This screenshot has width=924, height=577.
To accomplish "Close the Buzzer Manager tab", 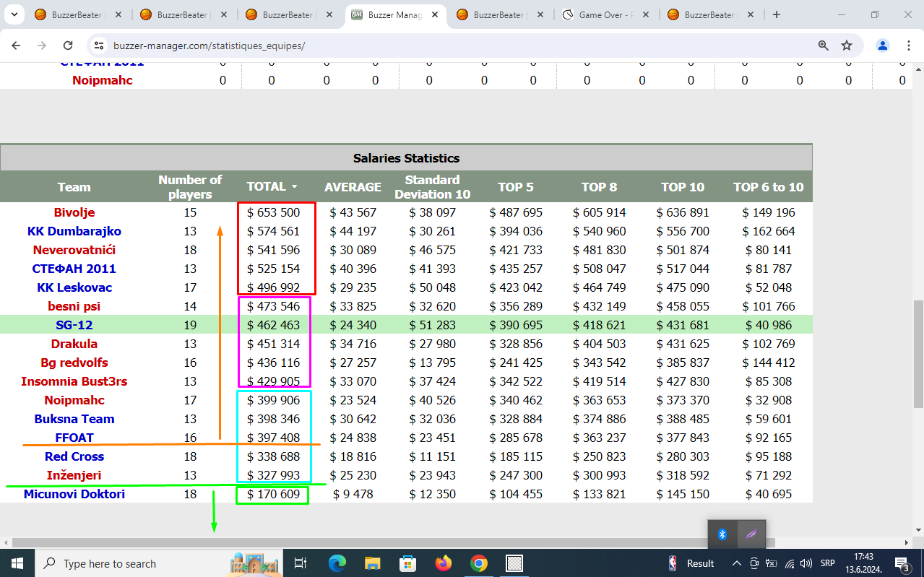I will [x=434, y=14].
